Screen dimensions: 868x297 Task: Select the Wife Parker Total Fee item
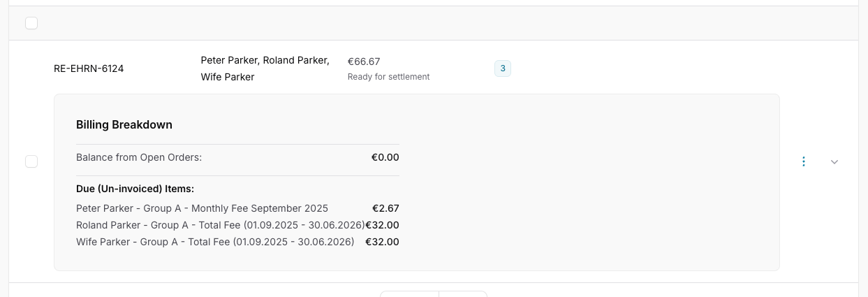click(x=215, y=242)
